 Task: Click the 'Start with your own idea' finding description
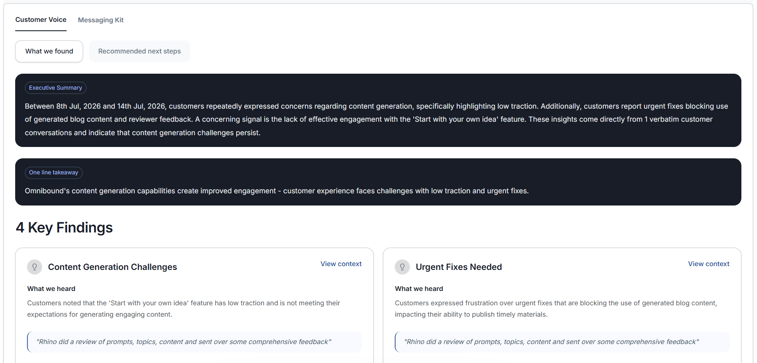click(x=183, y=308)
